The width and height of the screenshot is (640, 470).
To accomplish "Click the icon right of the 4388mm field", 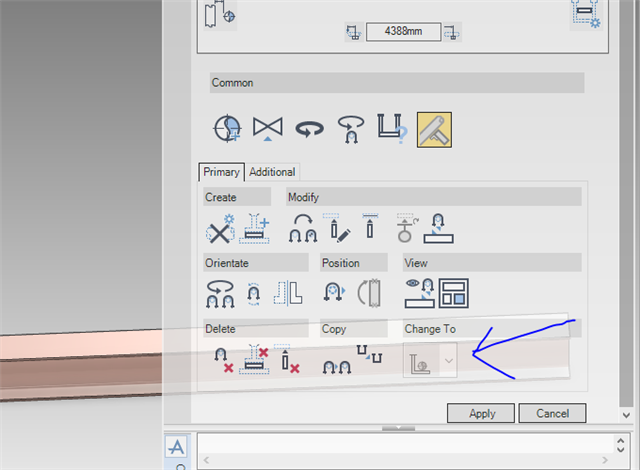I will 452,32.
